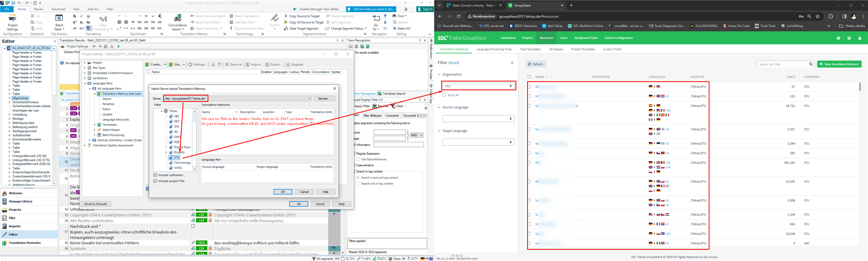Viewport: 868px width, 261px height.
Task: Open Projects in GroupShare top navigation
Action: click(x=527, y=38)
